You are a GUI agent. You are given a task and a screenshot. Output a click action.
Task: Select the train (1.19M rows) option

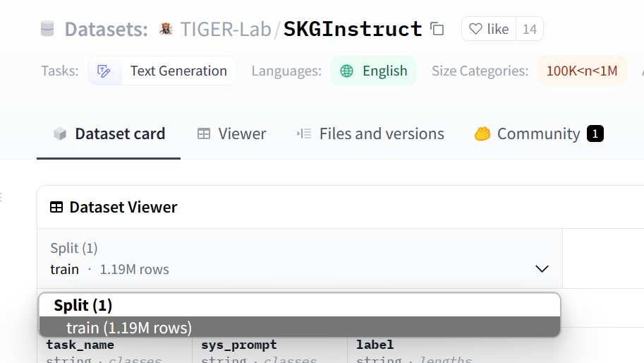coord(129,328)
